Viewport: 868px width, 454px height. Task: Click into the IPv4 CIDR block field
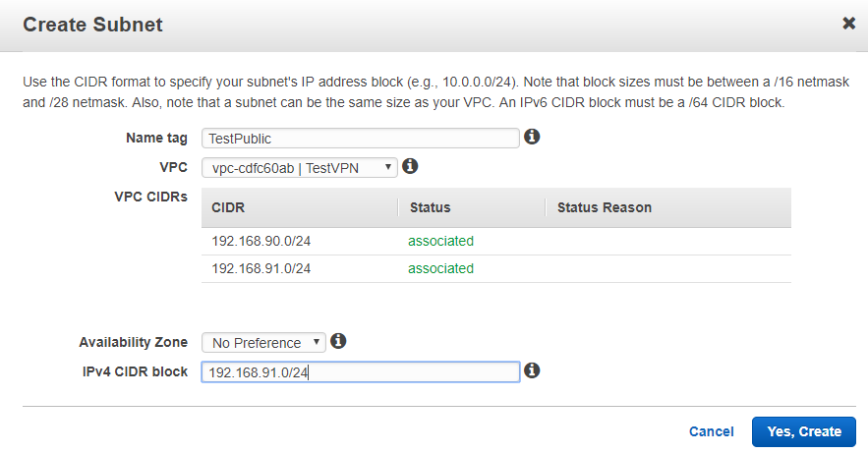point(360,372)
